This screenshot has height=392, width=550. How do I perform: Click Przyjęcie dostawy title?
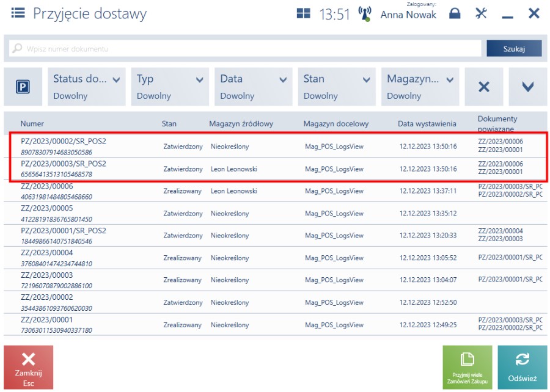tap(90, 14)
